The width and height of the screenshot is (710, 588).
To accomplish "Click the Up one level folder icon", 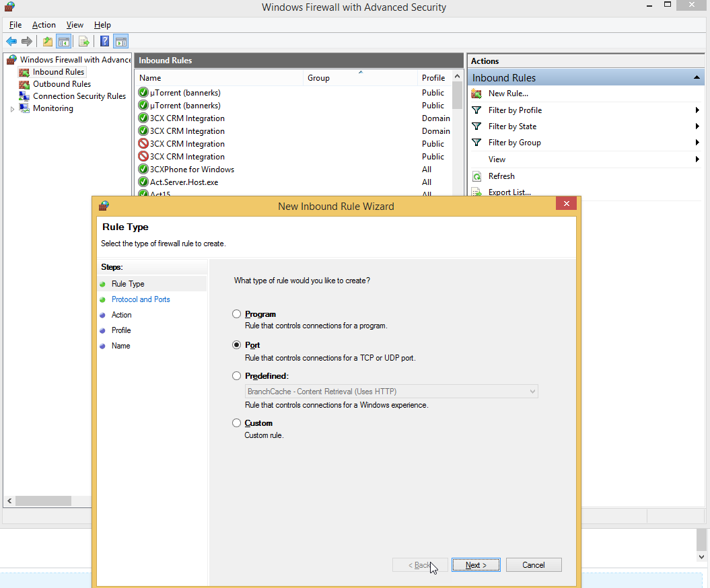I will click(x=48, y=42).
